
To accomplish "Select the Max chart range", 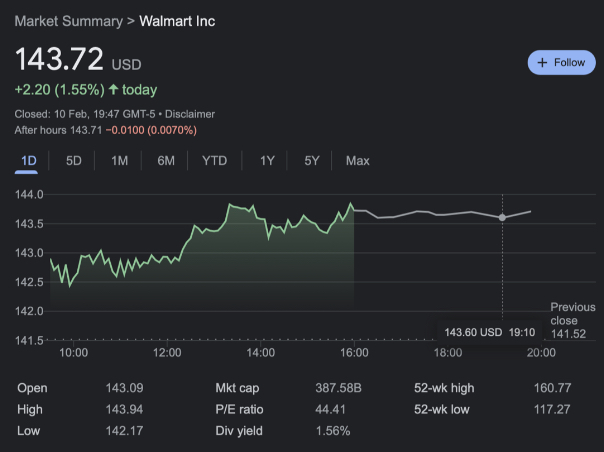I will point(357,161).
